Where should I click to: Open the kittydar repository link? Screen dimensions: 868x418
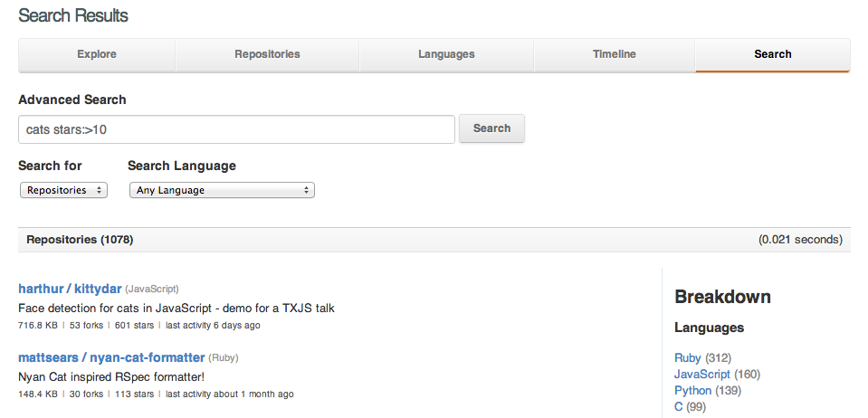coord(96,289)
